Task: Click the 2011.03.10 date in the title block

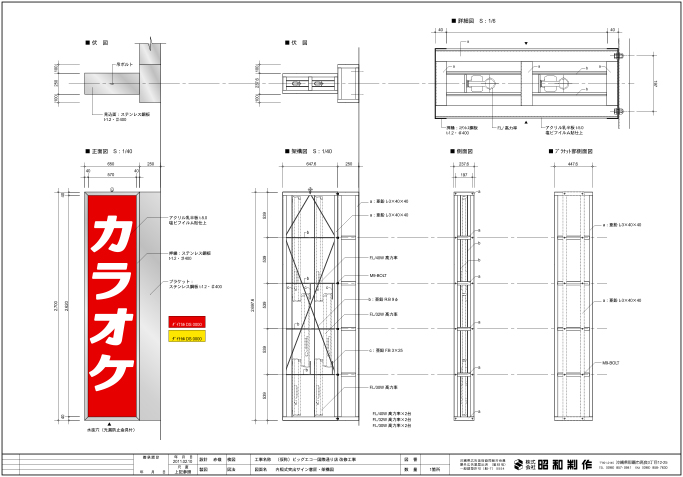Action: coord(182,461)
